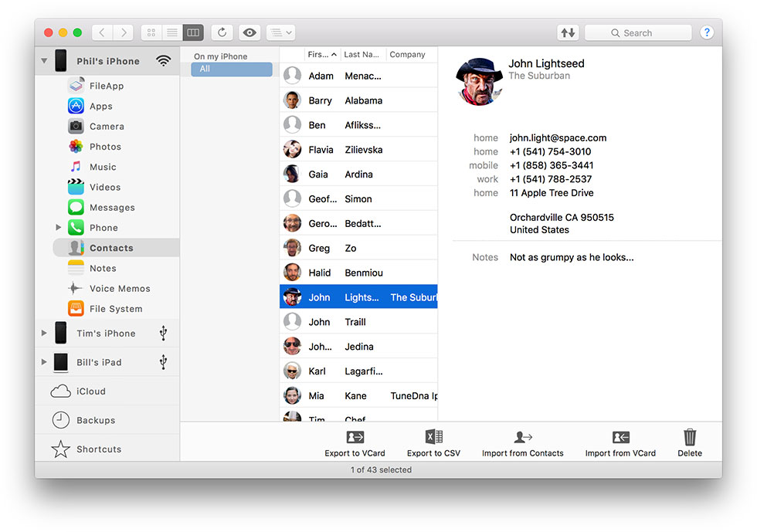
Task: Open Messages in the sidebar
Action: (111, 208)
